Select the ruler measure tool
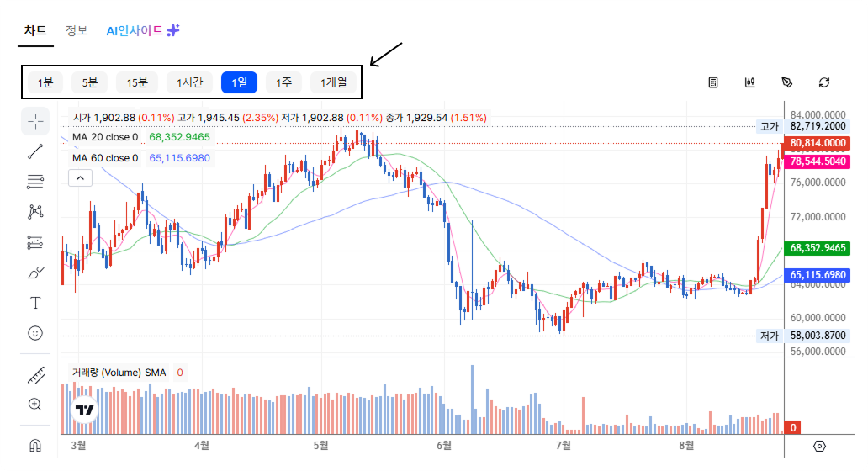Screen dimensions: 868x471 [x=36, y=375]
